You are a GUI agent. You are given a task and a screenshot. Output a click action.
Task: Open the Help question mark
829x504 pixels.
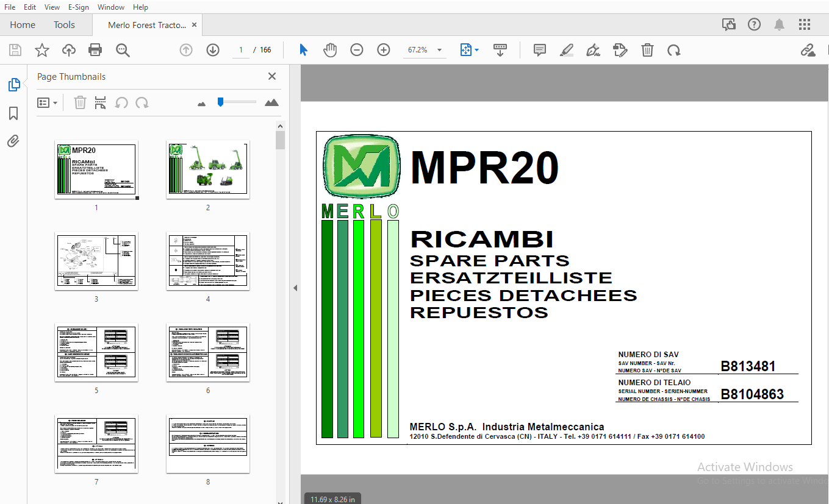click(755, 24)
